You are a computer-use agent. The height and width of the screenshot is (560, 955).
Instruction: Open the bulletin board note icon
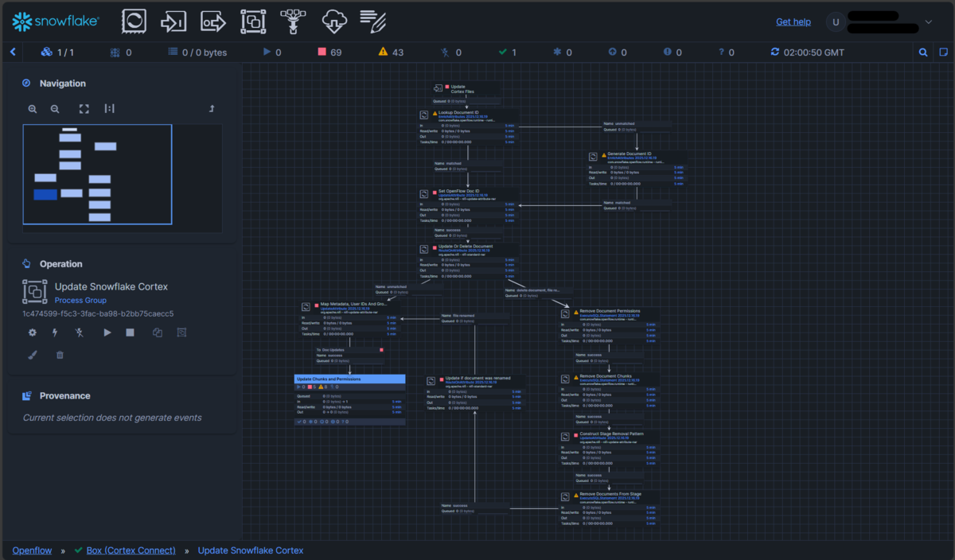pyautogui.click(x=944, y=52)
